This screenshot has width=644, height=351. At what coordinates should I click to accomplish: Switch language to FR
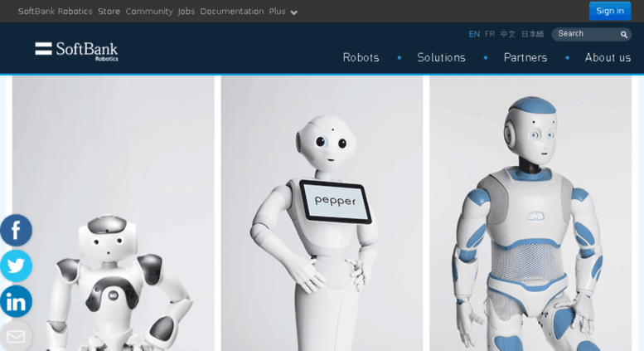(490, 34)
